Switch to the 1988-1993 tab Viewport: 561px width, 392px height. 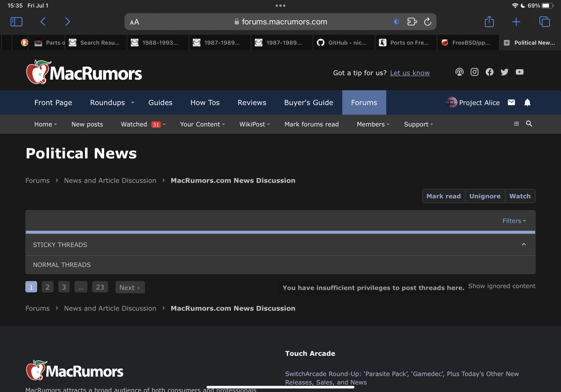pos(158,43)
